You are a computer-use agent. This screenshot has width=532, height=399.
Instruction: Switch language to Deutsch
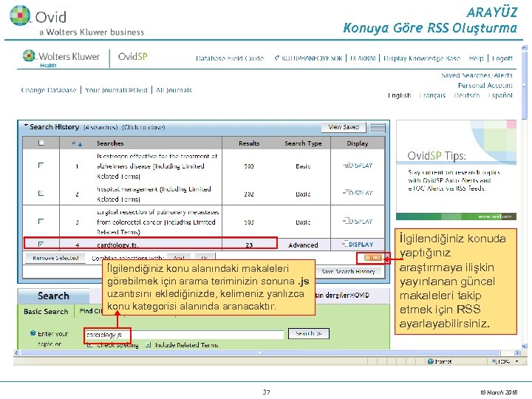(467, 95)
